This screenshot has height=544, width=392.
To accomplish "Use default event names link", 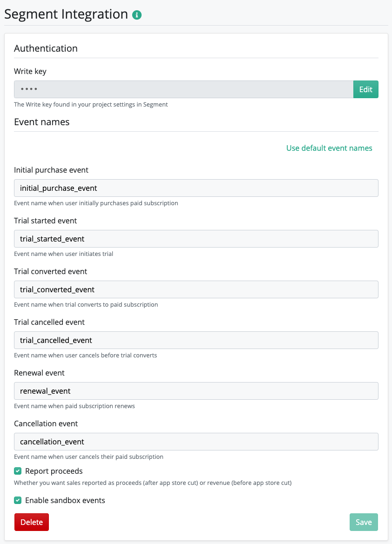I will 329,148.
